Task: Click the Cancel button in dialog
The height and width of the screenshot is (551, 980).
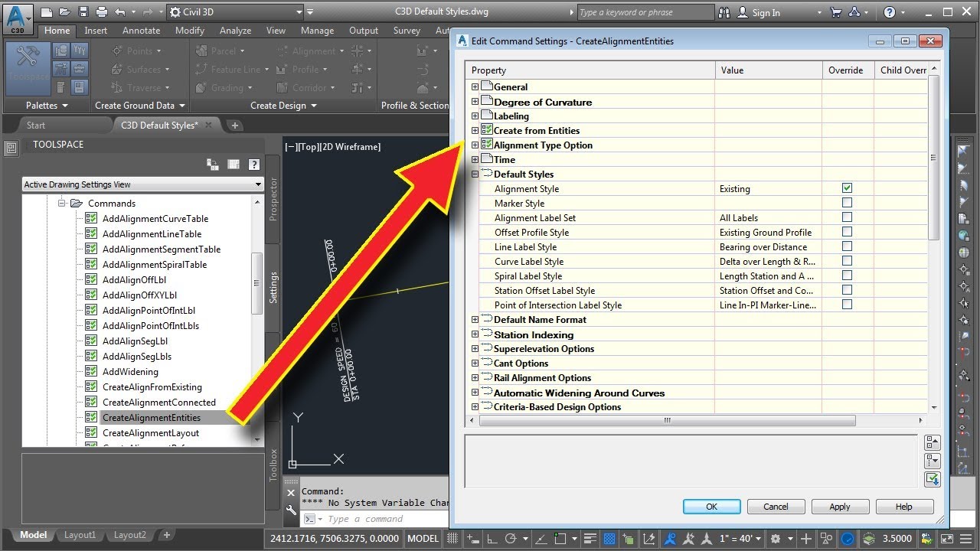Action: pyautogui.click(x=776, y=507)
